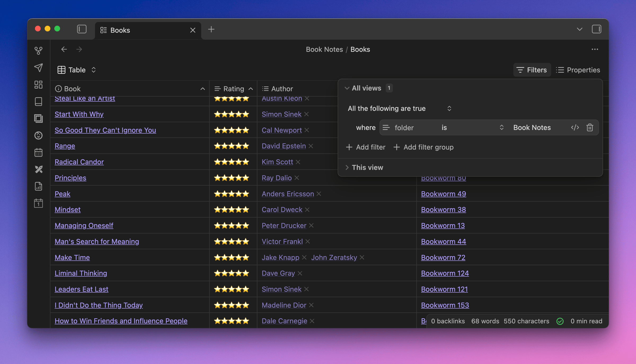Sort by the Rating column header
This screenshot has height=364, width=636.
tap(233, 89)
